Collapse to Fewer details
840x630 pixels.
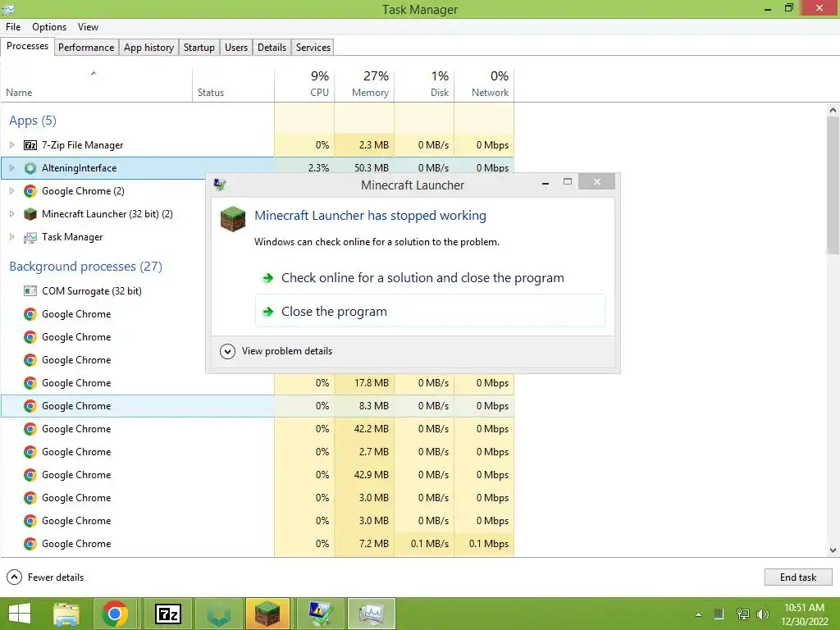pos(45,577)
